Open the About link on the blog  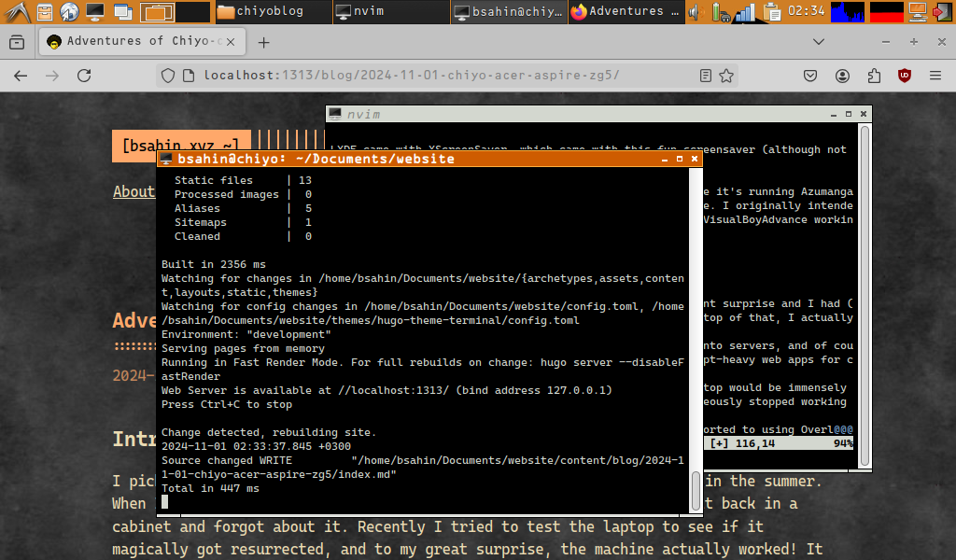pyautogui.click(x=134, y=191)
